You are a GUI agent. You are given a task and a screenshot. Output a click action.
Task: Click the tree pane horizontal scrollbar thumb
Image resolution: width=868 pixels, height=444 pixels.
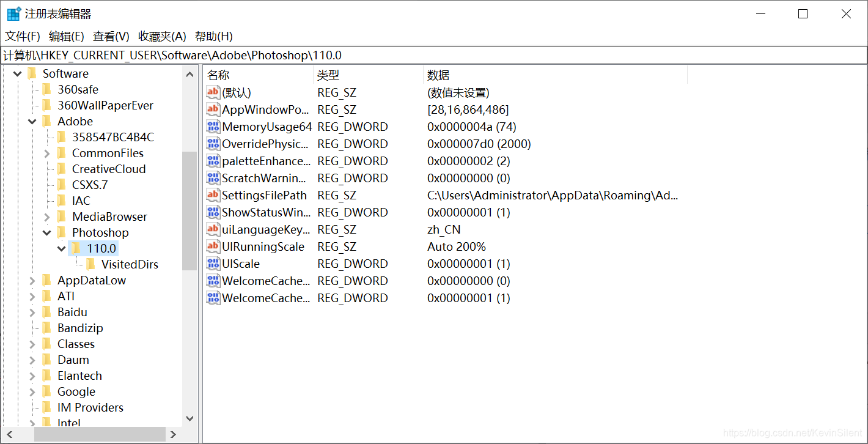[100, 434]
